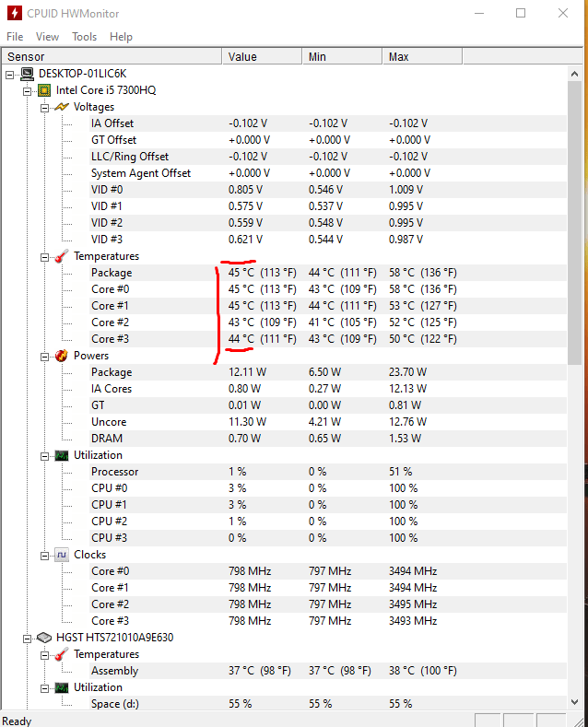Viewport: 588px width, 727px height.
Task: Select the Package power row
Action: coord(327,372)
